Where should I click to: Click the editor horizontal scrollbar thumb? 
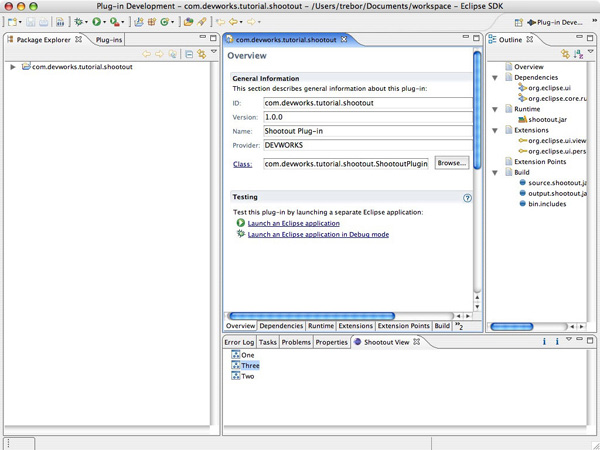click(311, 316)
